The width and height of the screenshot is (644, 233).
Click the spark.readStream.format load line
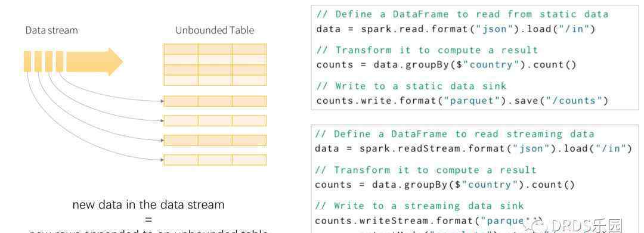pyautogui.click(x=473, y=148)
